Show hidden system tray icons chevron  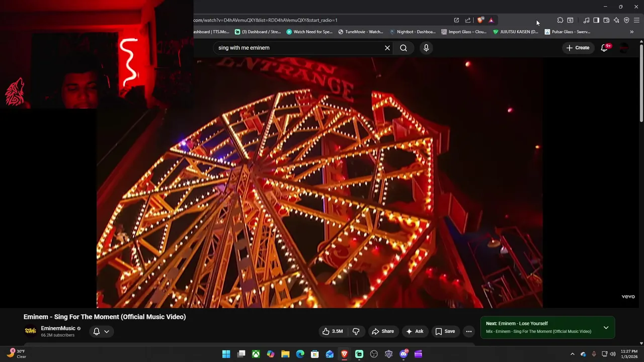tap(572, 354)
